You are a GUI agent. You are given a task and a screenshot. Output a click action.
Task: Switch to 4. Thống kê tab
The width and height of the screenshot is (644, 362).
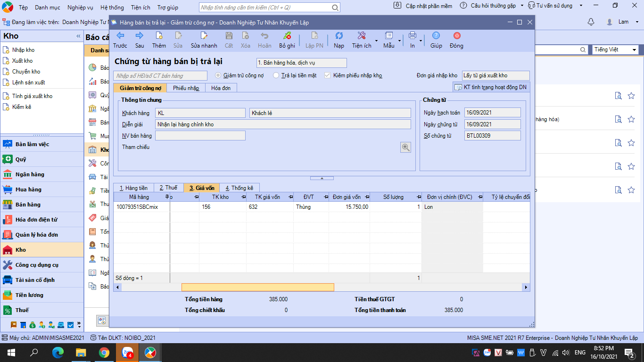coord(239,188)
